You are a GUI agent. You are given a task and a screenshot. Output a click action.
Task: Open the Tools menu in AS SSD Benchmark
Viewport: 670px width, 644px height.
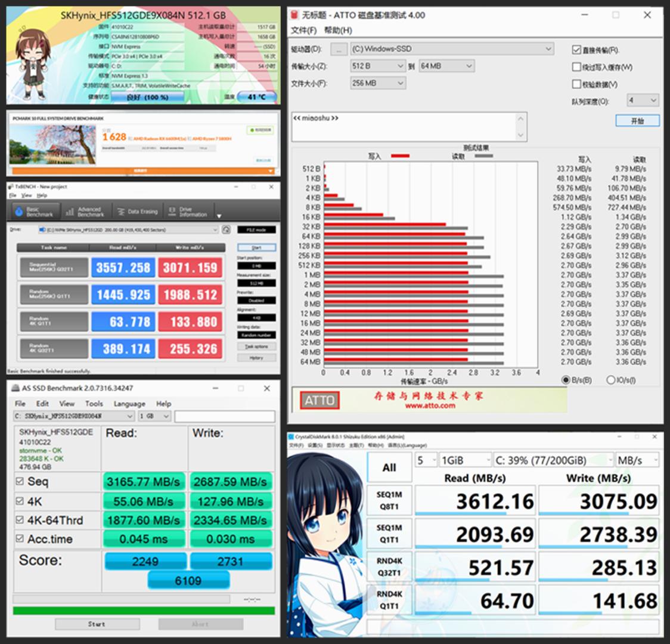tap(94, 403)
